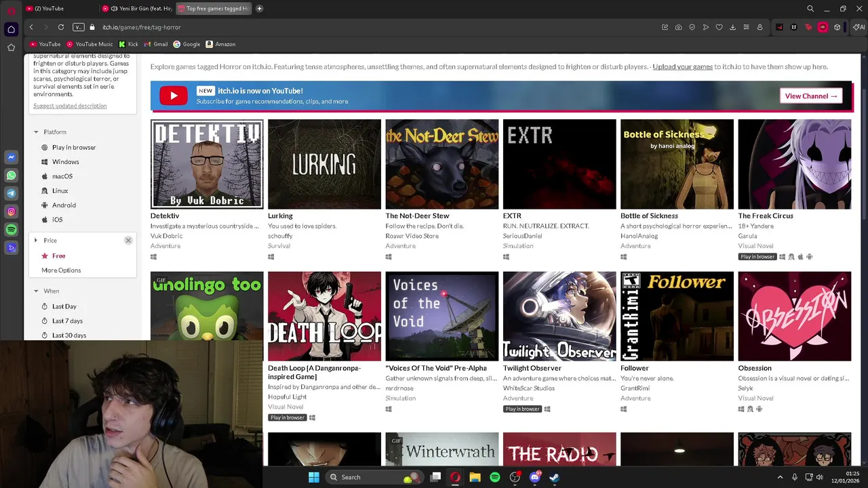Open the downloads icon in the toolbar
The image size is (868, 488).
(732, 27)
